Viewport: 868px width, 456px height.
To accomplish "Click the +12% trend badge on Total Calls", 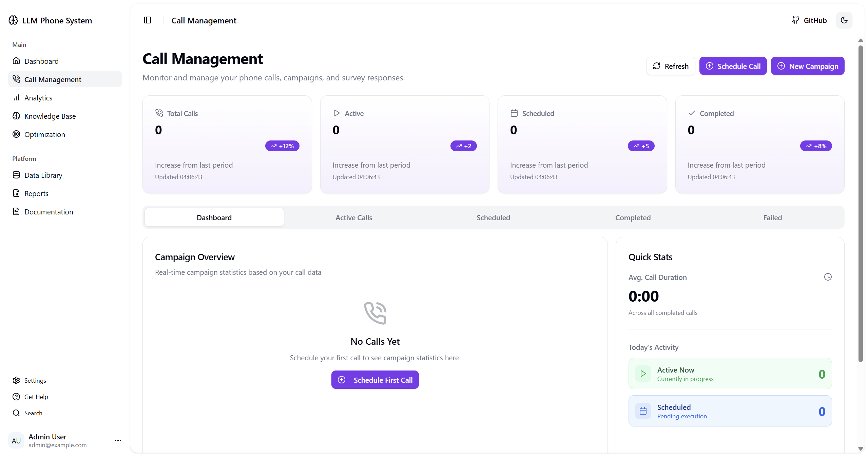I will point(282,146).
